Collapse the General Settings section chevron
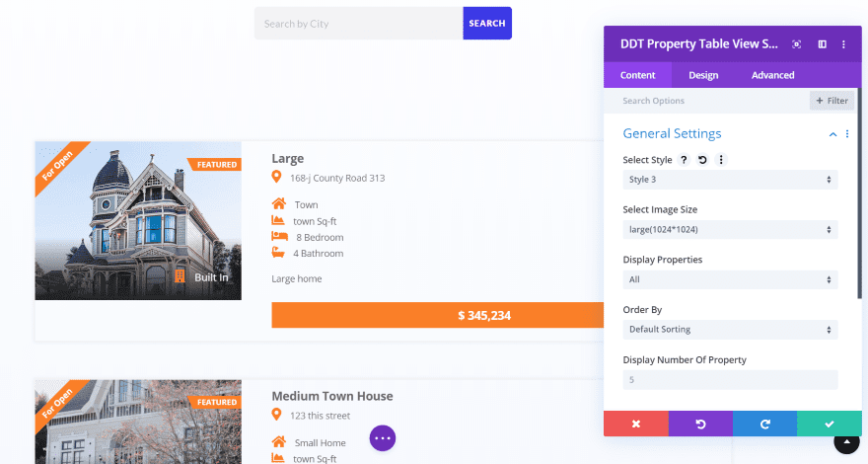 (x=832, y=134)
